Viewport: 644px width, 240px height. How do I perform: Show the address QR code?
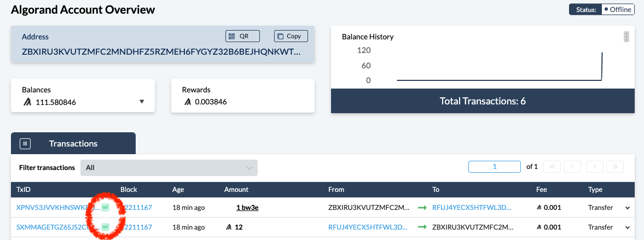point(243,36)
